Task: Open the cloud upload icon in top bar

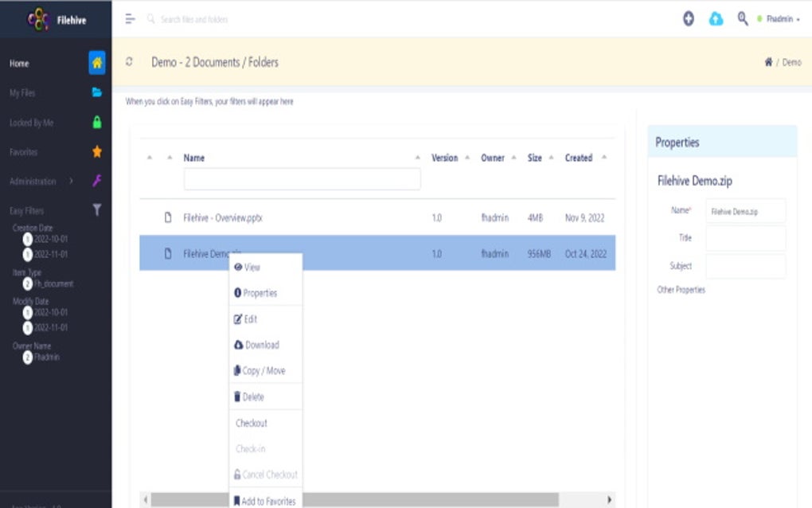Action: [x=716, y=18]
